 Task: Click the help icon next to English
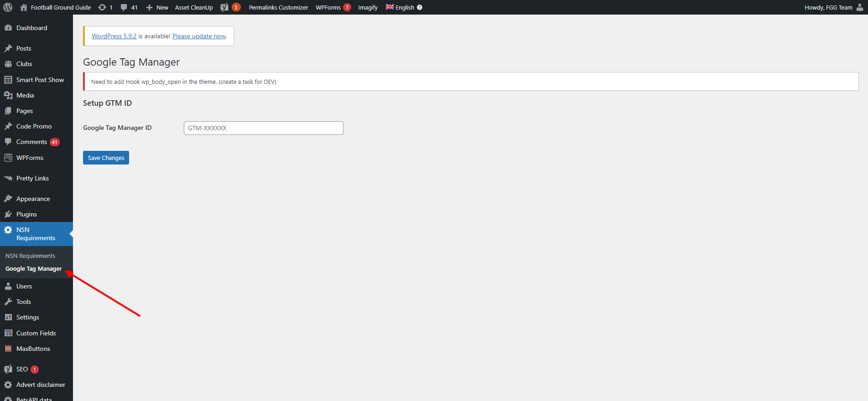tap(420, 7)
